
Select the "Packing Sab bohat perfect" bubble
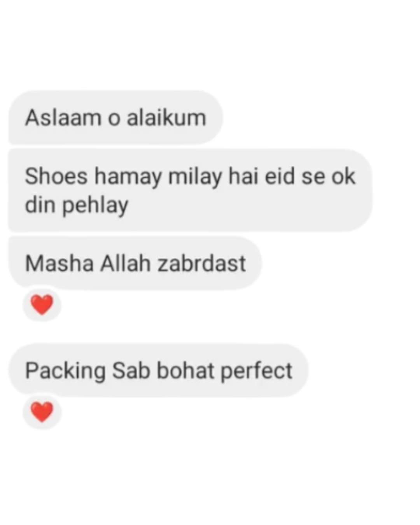point(158,370)
